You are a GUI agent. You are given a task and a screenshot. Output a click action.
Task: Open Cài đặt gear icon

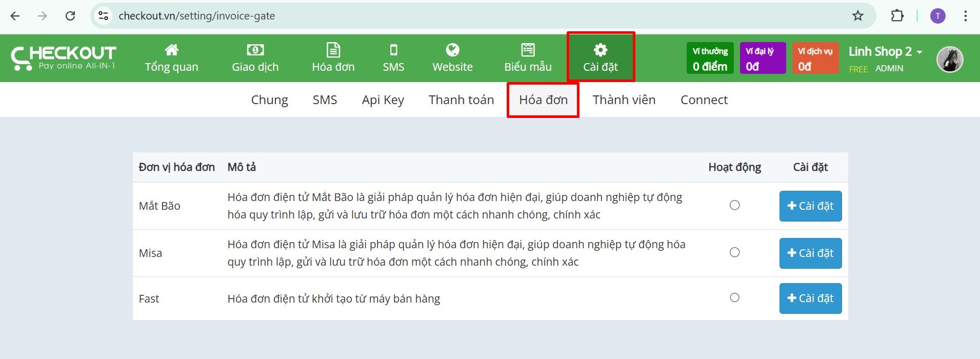click(x=601, y=50)
